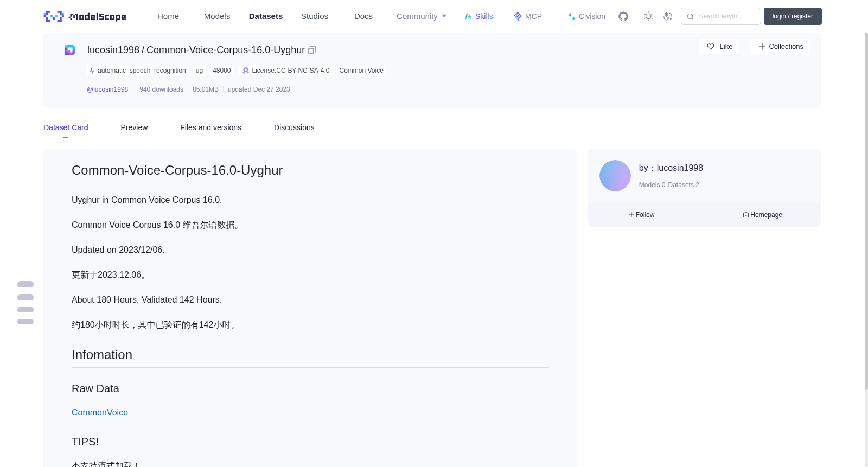This screenshot has height=467, width=868.
Task: Click the Common Voice tag
Action: coord(361,71)
